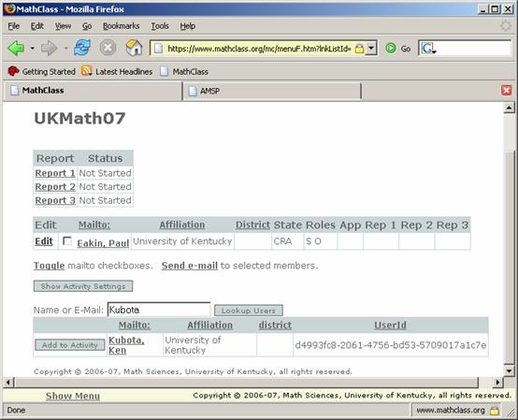Open the Tools menu

pos(160,26)
